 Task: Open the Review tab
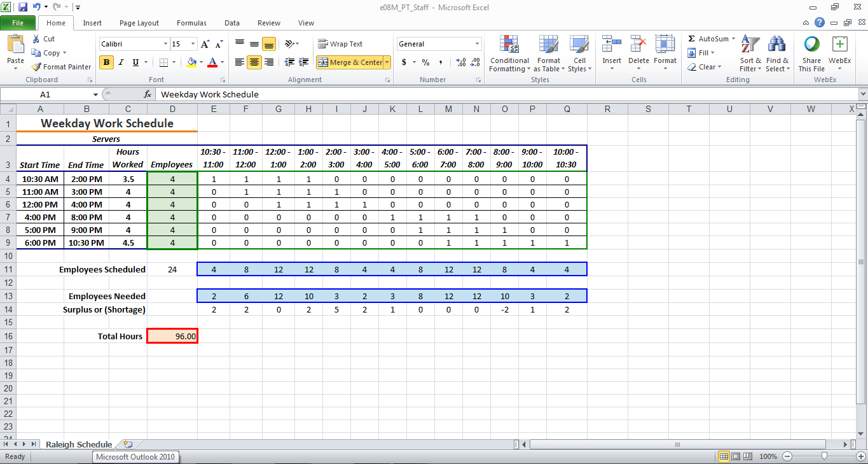269,23
